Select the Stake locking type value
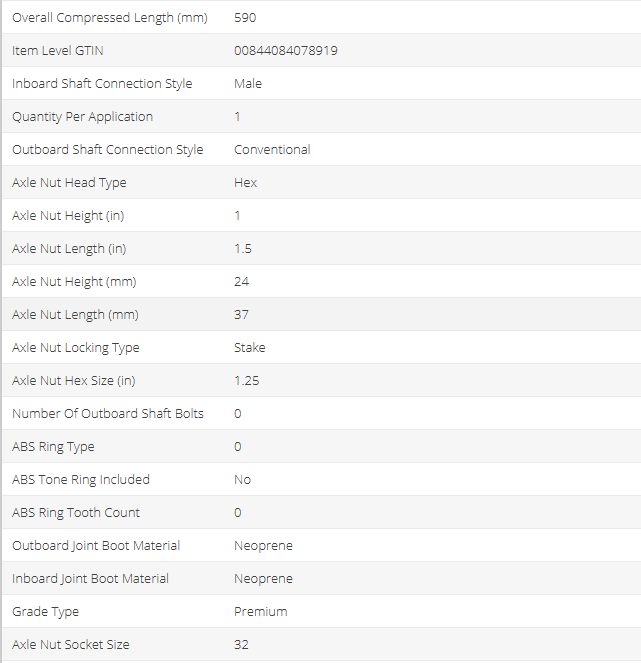The image size is (641, 663). tap(250, 348)
